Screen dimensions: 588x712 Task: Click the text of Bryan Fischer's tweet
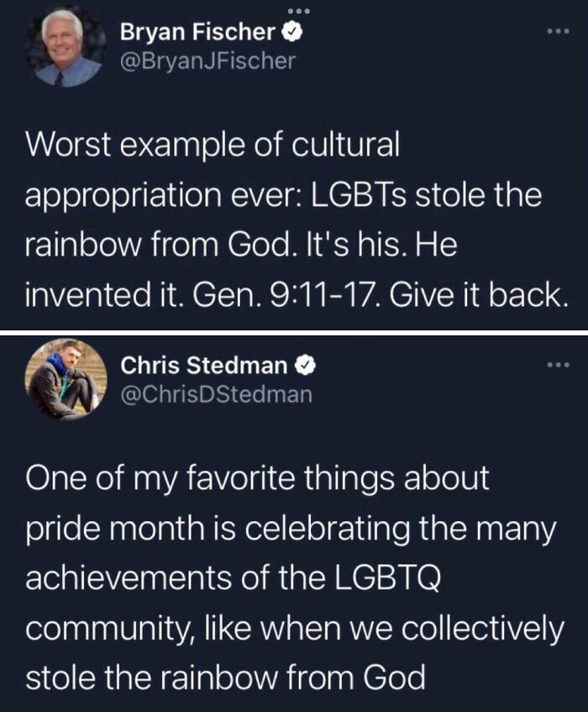(286, 219)
